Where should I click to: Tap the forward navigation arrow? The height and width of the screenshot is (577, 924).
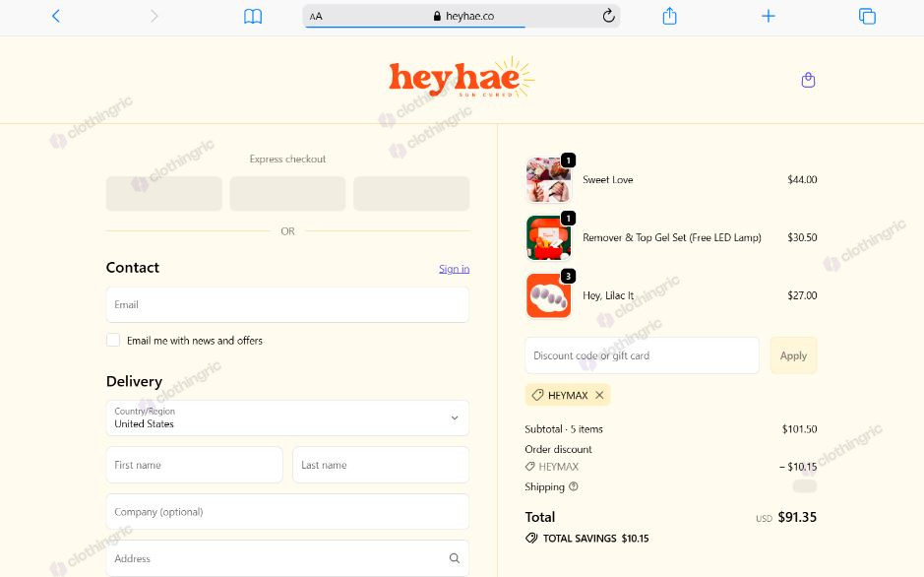coord(154,16)
